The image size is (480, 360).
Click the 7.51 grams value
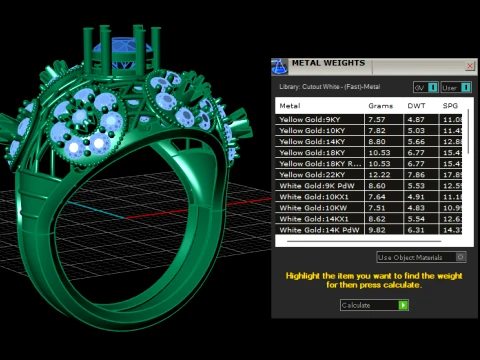point(377,208)
